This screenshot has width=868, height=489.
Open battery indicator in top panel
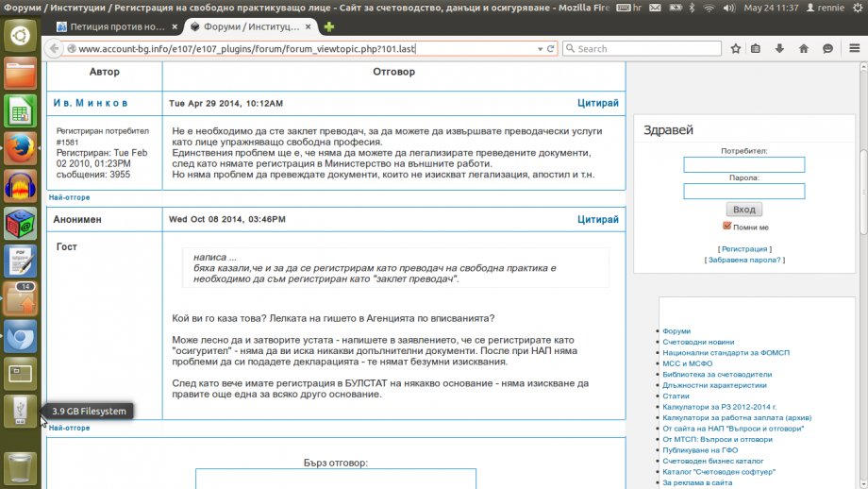(676, 8)
